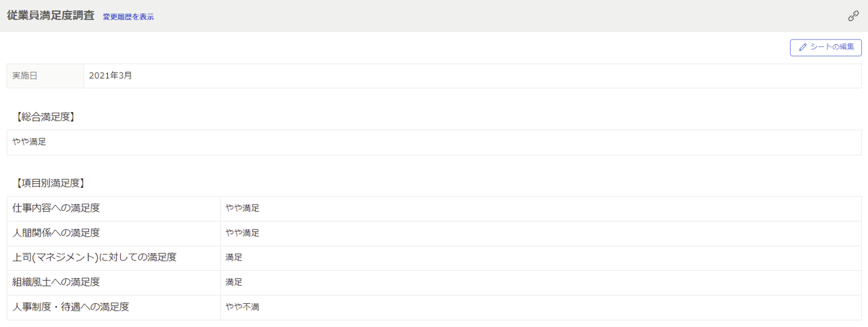Select the 2021年3月 date value
Screen dimensions: 868x327
coord(111,76)
